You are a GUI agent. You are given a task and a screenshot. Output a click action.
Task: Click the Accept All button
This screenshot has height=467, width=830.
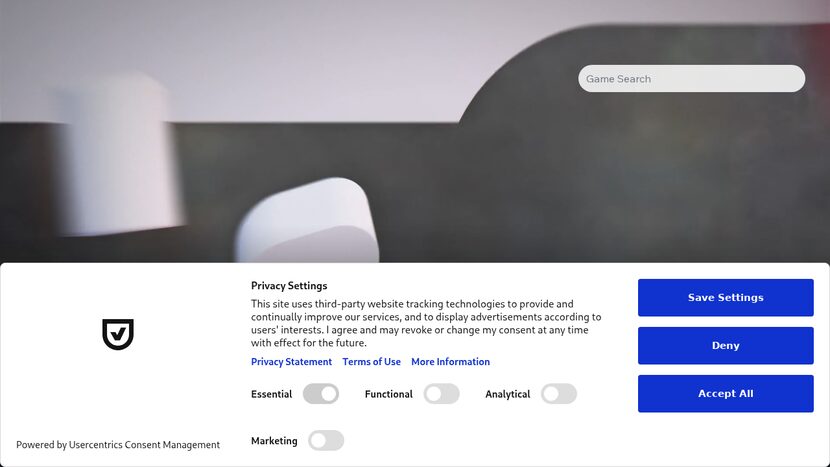click(x=725, y=393)
